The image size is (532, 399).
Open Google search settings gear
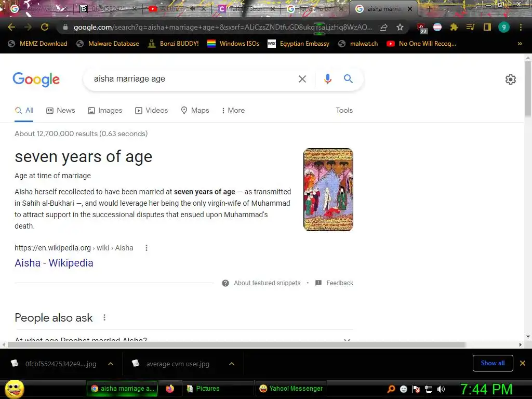510,79
